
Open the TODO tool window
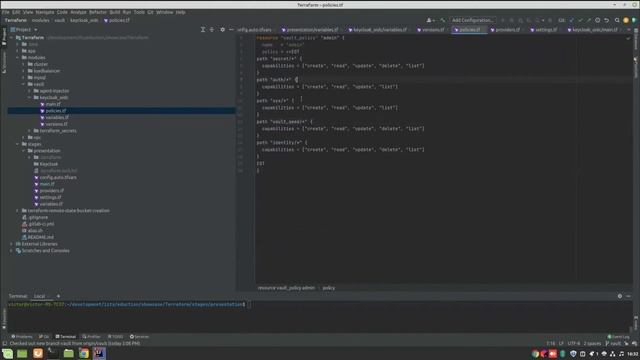tap(115, 337)
